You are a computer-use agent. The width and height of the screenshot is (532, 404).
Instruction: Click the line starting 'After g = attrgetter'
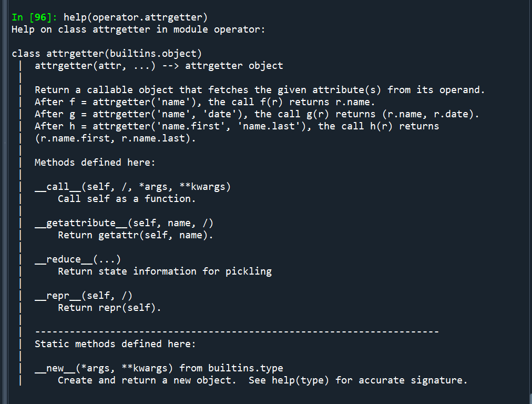pyautogui.click(x=257, y=114)
